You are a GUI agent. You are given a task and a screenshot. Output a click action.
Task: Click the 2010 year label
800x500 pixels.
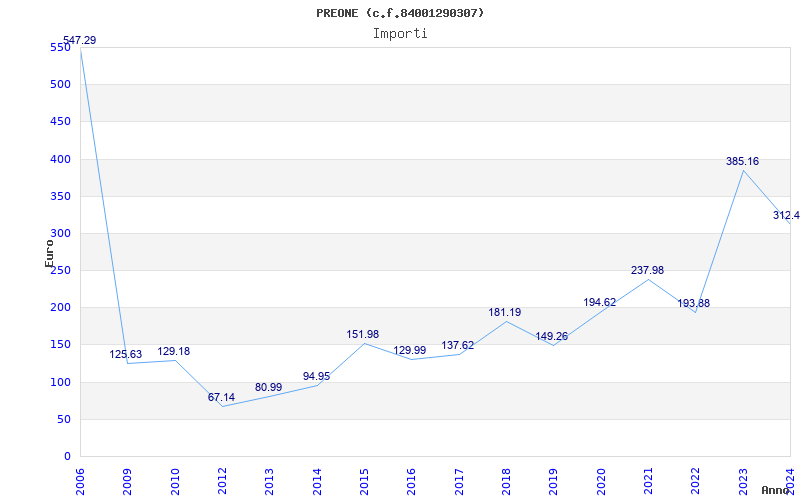pyautogui.click(x=174, y=482)
